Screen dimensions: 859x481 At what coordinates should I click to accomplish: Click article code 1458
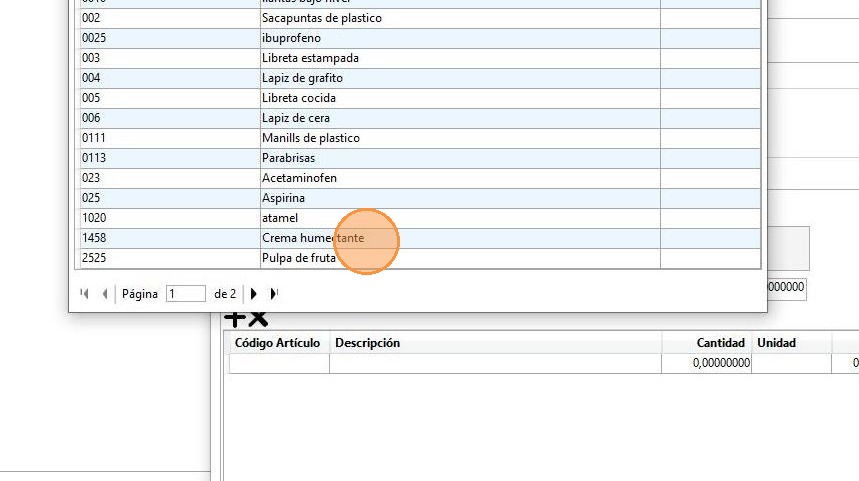tap(94, 238)
